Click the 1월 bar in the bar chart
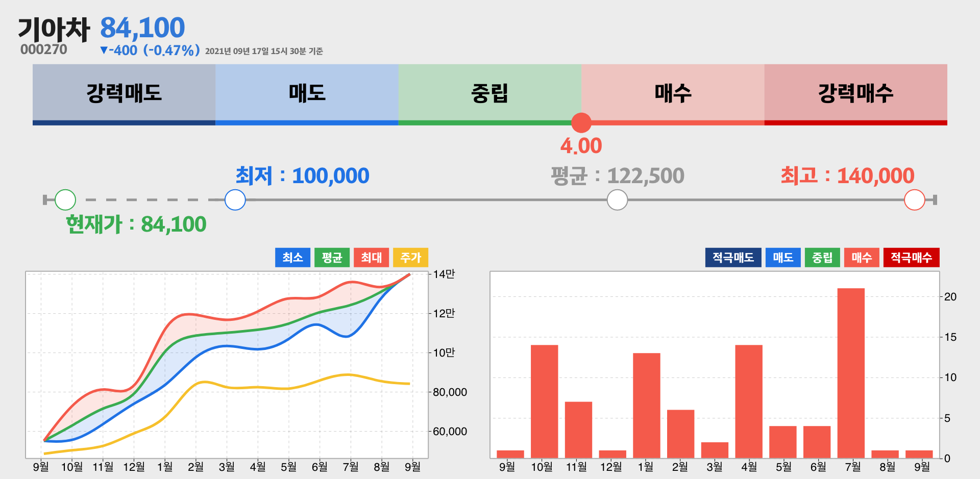 pyautogui.click(x=647, y=406)
